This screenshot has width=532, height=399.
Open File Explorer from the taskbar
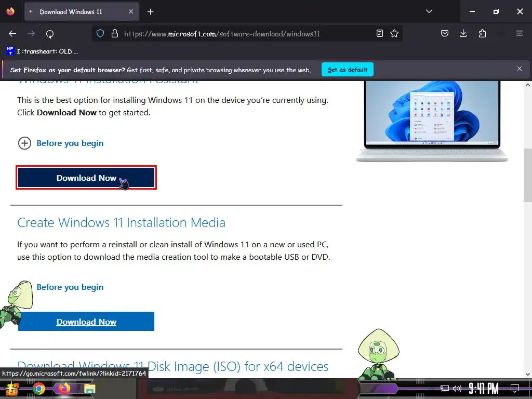click(x=89, y=389)
